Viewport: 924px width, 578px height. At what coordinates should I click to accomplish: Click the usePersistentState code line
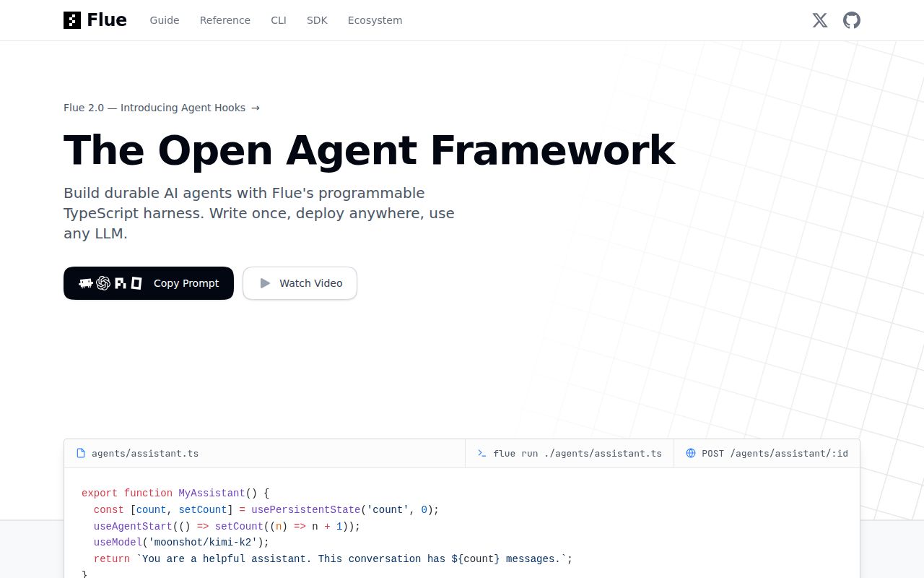point(266,509)
